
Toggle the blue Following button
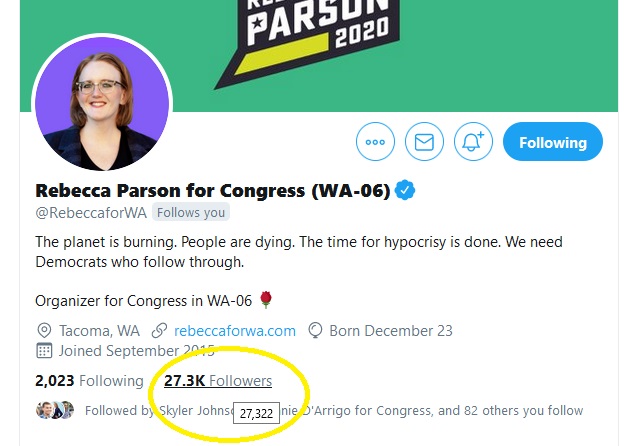[x=553, y=142]
